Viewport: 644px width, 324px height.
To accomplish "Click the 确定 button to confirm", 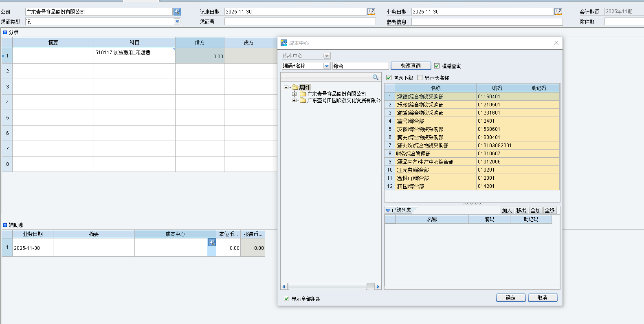I will [510, 298].
